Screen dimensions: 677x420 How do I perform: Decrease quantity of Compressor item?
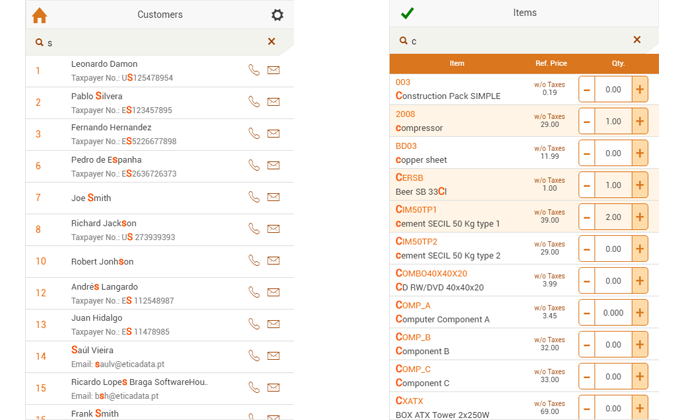click(586, 122)
